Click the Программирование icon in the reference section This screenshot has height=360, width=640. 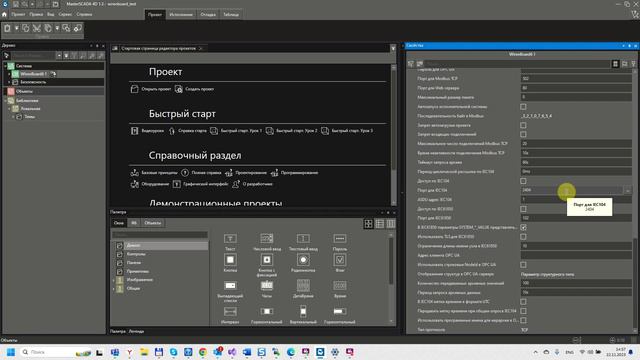click(274, 173)
